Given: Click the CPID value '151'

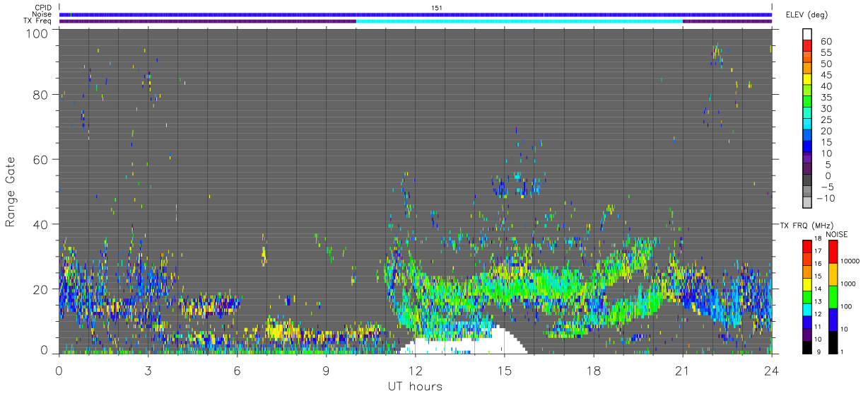Looking at the screenshot, I should tap(437, 8).
